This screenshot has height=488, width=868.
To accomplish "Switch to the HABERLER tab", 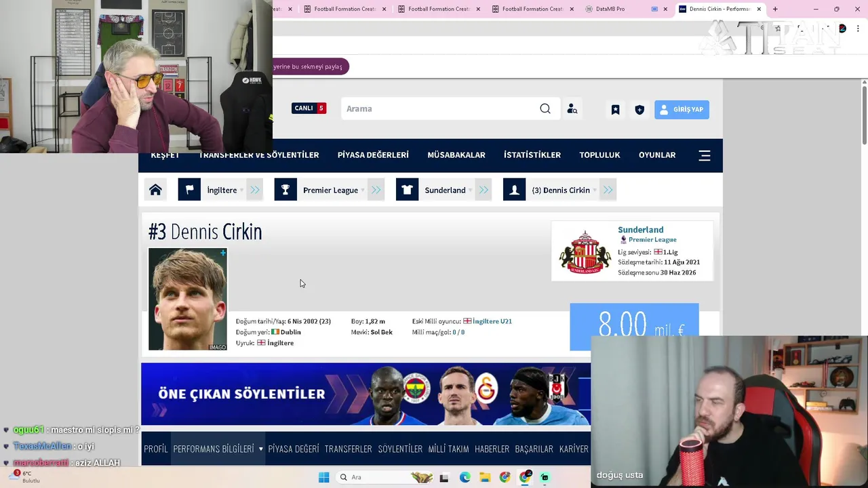I will point(492,449).
